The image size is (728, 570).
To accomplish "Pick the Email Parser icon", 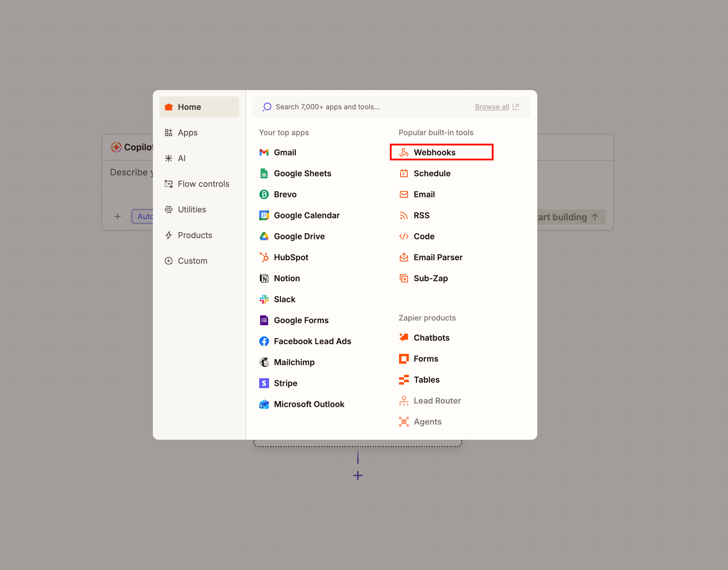I will point(404,257).
